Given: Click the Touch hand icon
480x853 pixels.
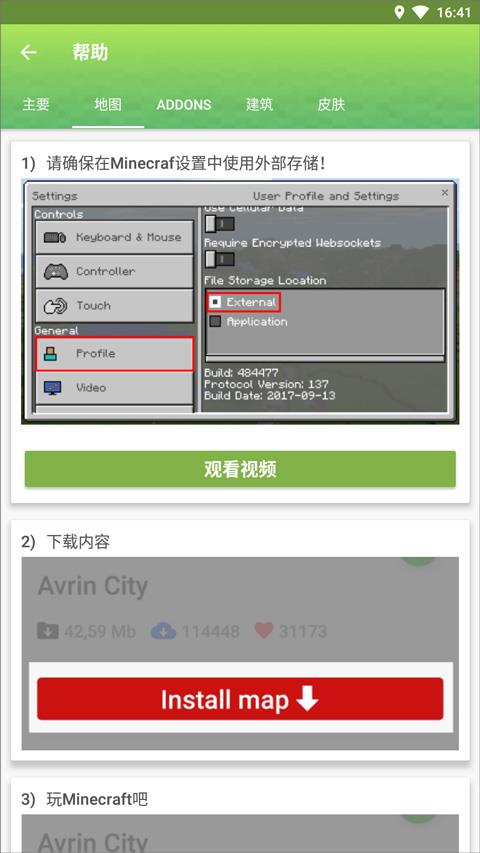Looking at the screenshot, I should (55, 306).
